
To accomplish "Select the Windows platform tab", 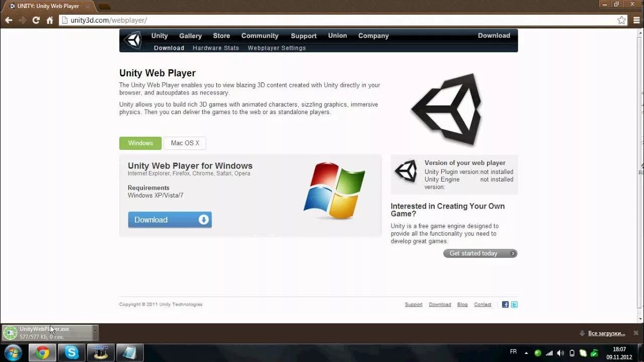I will [x=140, y=143].
